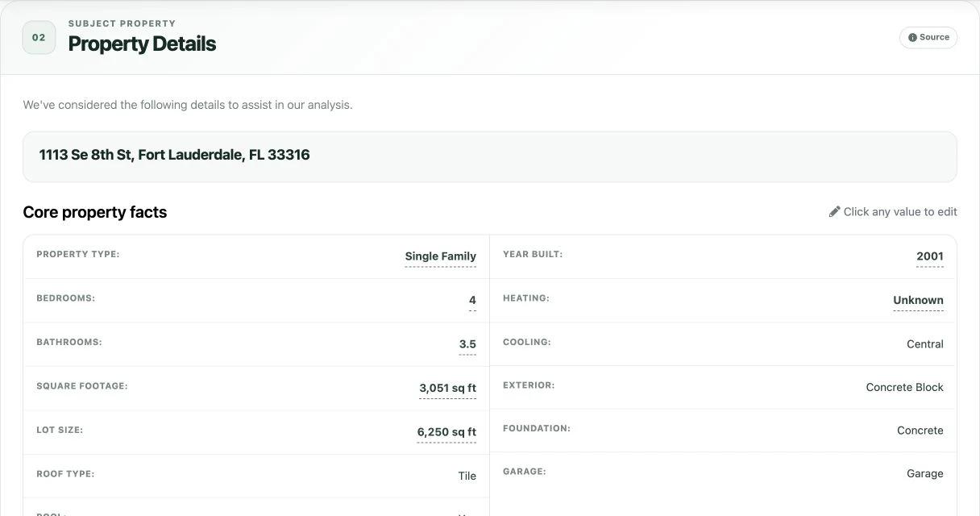Click the FOUNDATION label

[x=537, y=429]
